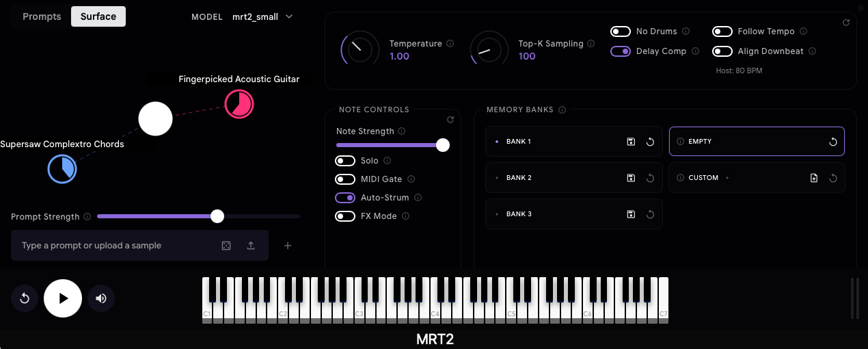Click the Prompt Strength info icon
Viewport: 868px width, 349px height.
pos(87,217)
